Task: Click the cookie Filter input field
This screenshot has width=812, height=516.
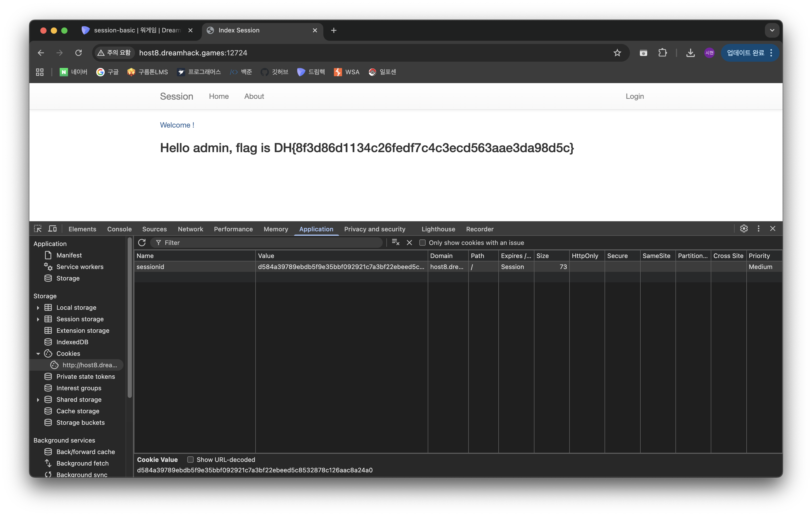Action: [x=270, y=243]
